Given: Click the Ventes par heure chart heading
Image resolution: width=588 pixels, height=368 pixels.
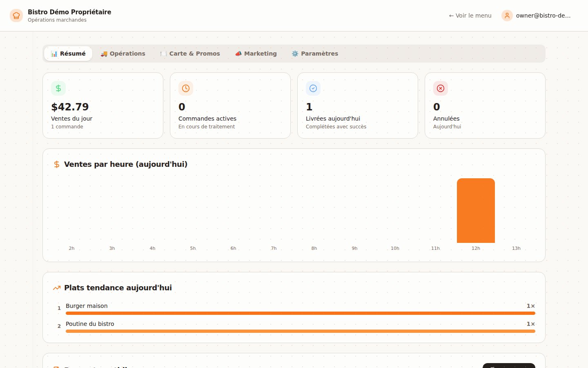Looking at the screenshot, I should 126,164.
